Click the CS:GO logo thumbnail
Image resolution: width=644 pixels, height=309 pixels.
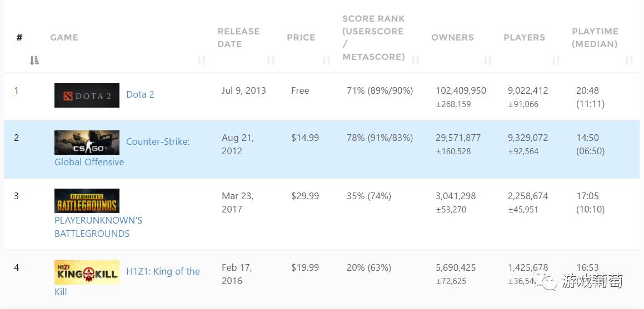coord(87,143)
